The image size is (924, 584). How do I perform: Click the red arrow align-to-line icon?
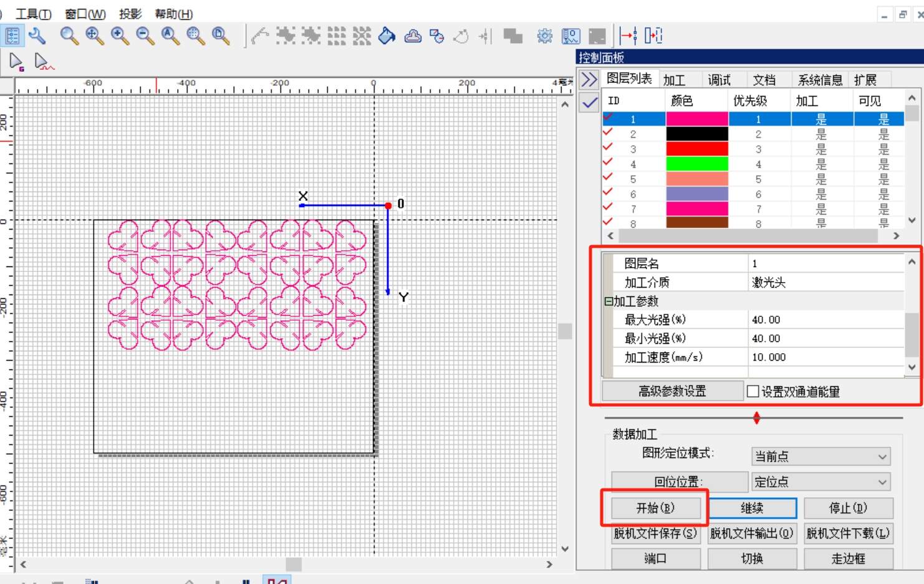pos(628,36)
